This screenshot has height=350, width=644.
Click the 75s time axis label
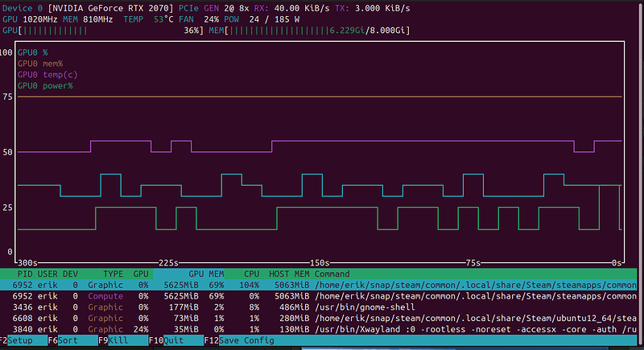pyautogui.click(x=473, y=262)
